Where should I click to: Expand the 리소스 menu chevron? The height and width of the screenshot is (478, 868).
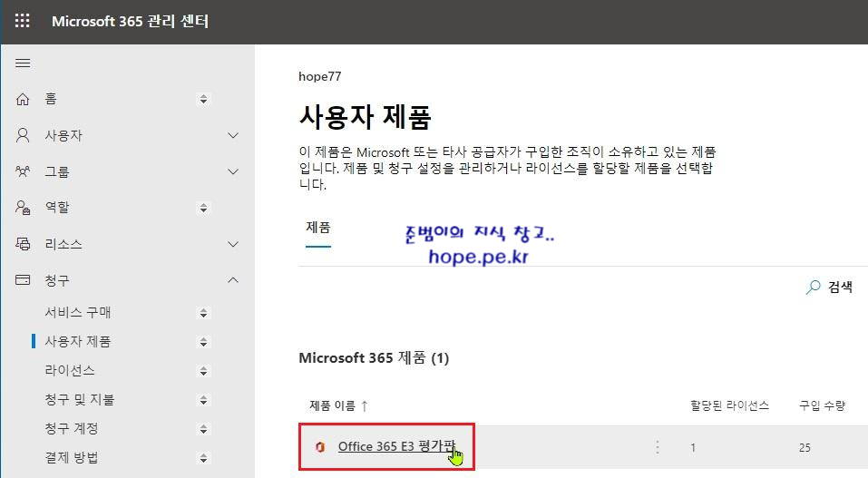coord(233,244)
